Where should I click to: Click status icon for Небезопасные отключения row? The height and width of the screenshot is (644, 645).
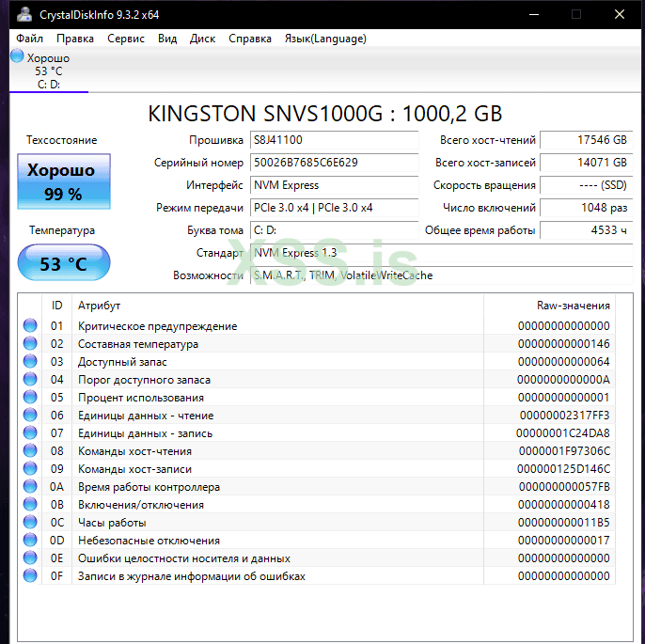coord(30,541)
